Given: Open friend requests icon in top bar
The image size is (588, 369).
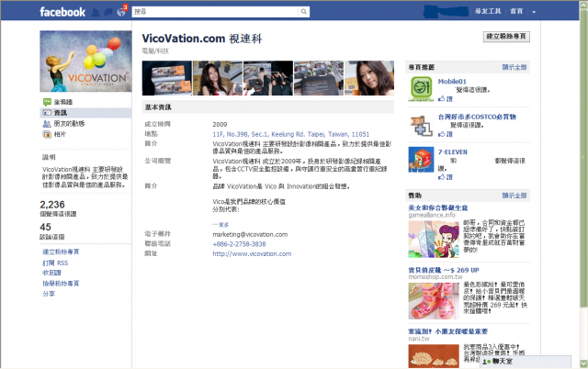Looking at the screenshot, I should pos(96,12).
